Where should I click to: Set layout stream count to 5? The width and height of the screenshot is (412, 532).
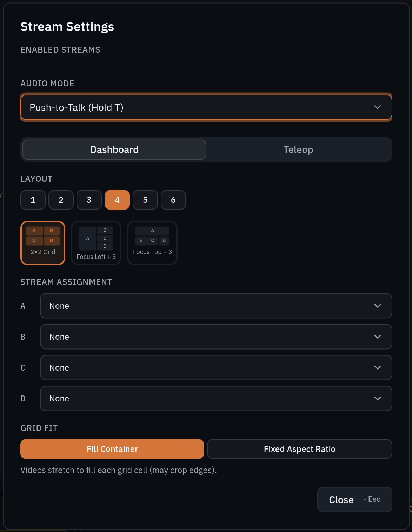pyautogui.click(x=145, y=200)
